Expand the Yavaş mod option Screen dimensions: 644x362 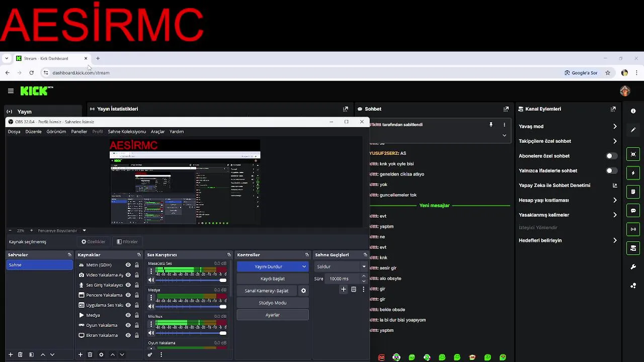pos(615,127)
